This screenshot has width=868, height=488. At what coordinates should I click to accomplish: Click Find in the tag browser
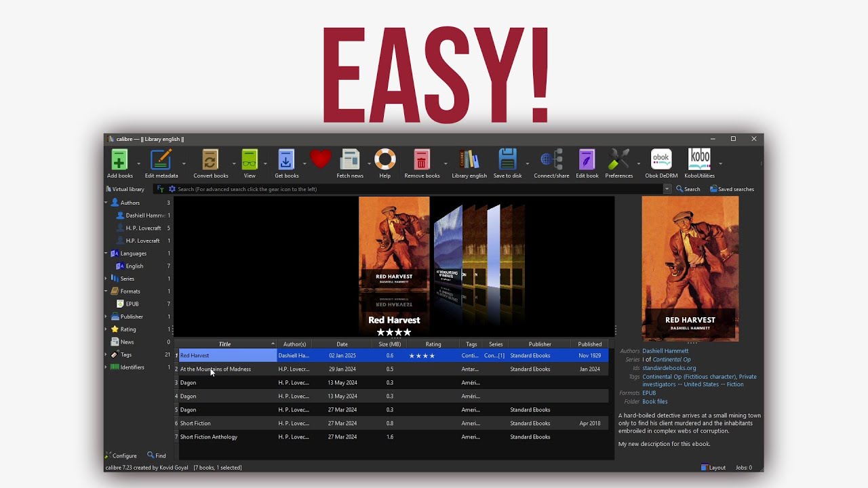157,455
